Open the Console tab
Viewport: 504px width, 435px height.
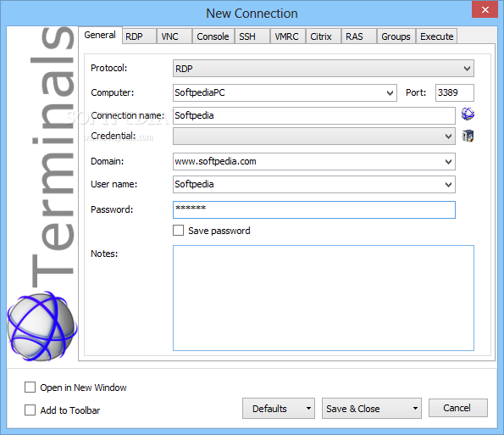click(x=213, y=36)
